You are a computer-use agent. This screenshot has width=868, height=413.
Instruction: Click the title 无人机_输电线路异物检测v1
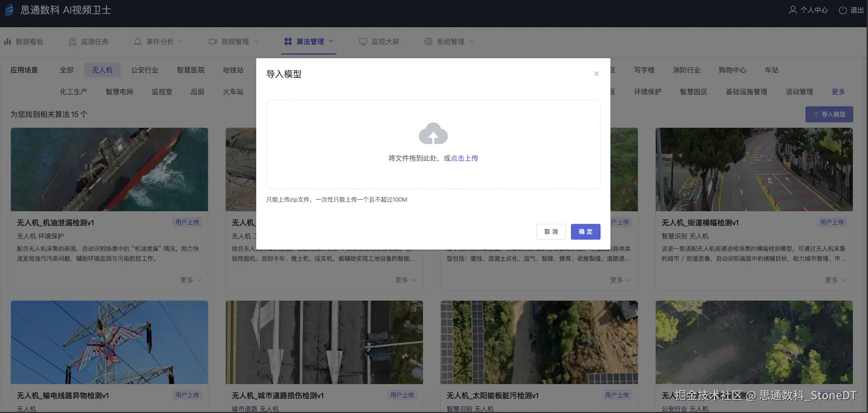tap(63, 396)
